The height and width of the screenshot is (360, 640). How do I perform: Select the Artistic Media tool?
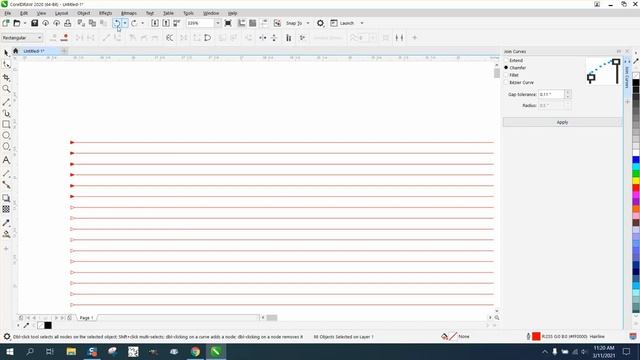[x=6, y=113]
